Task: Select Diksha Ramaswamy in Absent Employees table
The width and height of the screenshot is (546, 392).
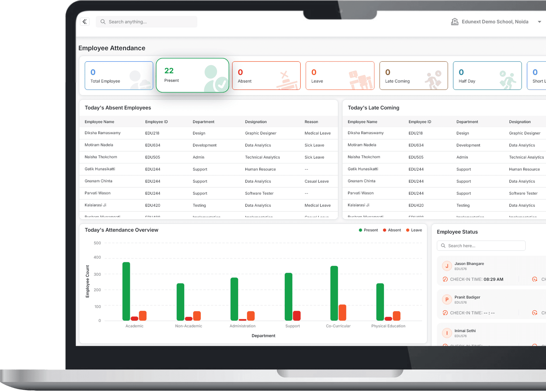Action: pos(103,133)
